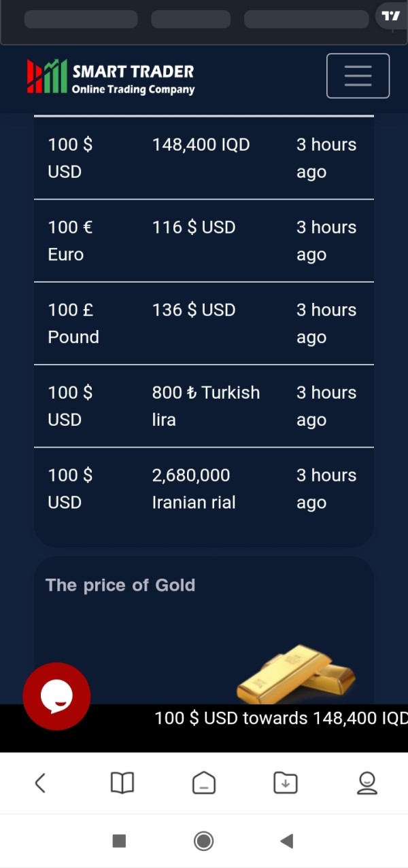Click The price of Gold heading
The width and height of the screenshot is (408, 868).
120,585
